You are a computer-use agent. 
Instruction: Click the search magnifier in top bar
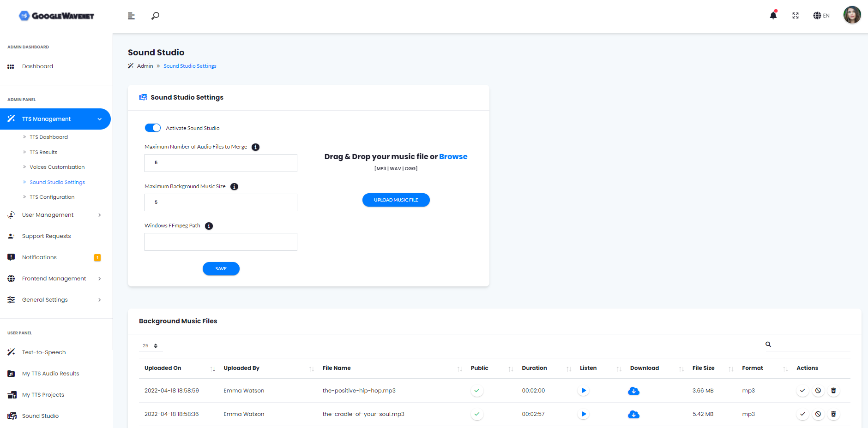point(155,16)
